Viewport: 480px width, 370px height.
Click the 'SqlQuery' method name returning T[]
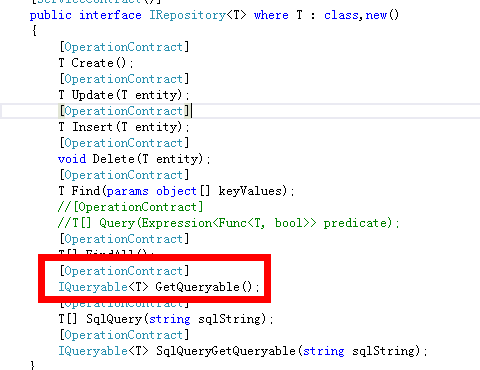(114, 319)
